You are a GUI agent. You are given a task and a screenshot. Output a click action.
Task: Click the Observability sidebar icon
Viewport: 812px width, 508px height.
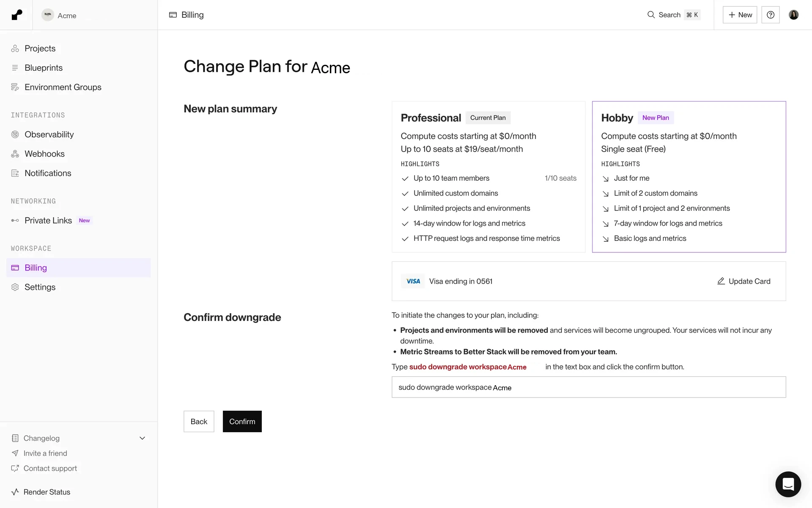pos(15,134)
